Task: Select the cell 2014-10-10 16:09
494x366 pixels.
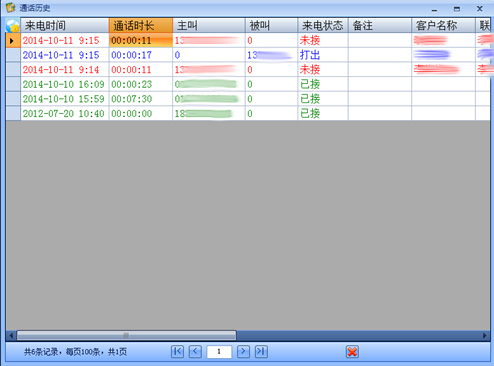Action: [65, 84]
